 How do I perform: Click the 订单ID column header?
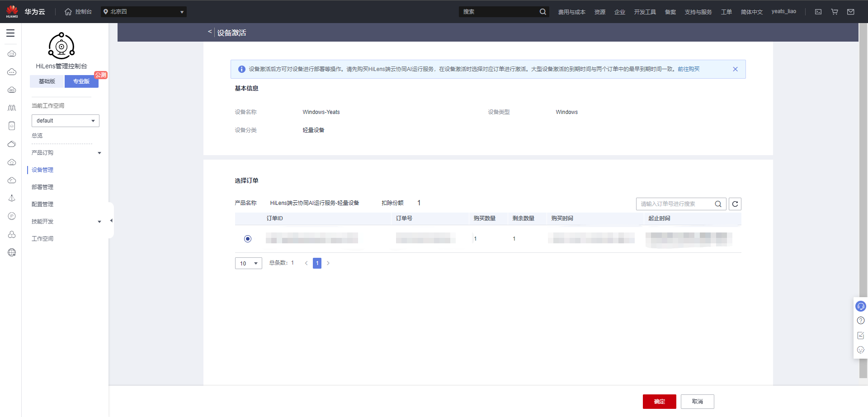pos(274,218)
